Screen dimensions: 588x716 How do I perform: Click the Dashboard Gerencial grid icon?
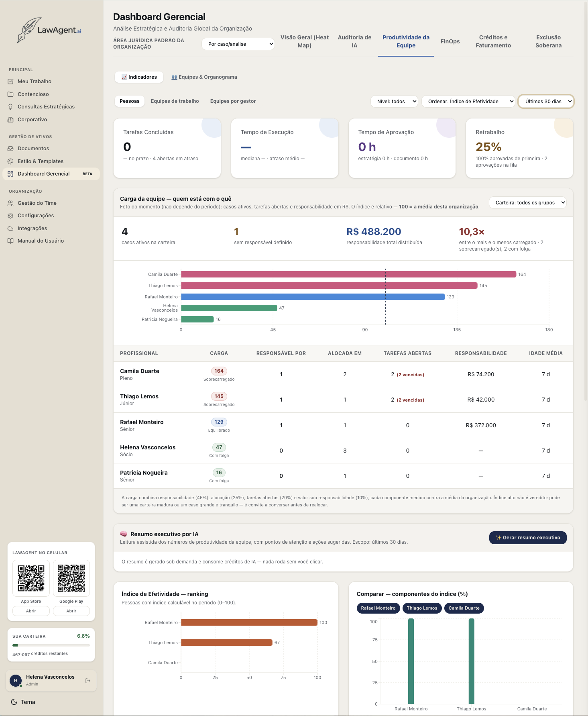[x=10, y=174]
